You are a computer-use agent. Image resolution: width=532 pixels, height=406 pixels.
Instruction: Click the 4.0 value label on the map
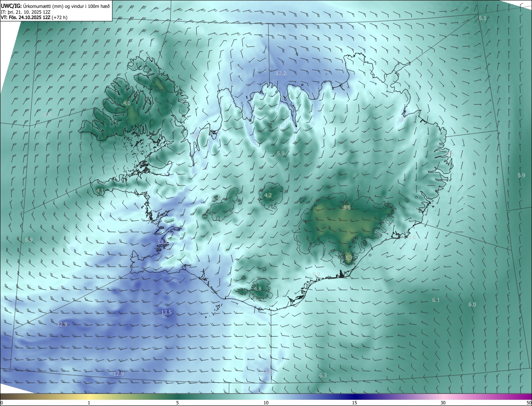pos(126,103)
